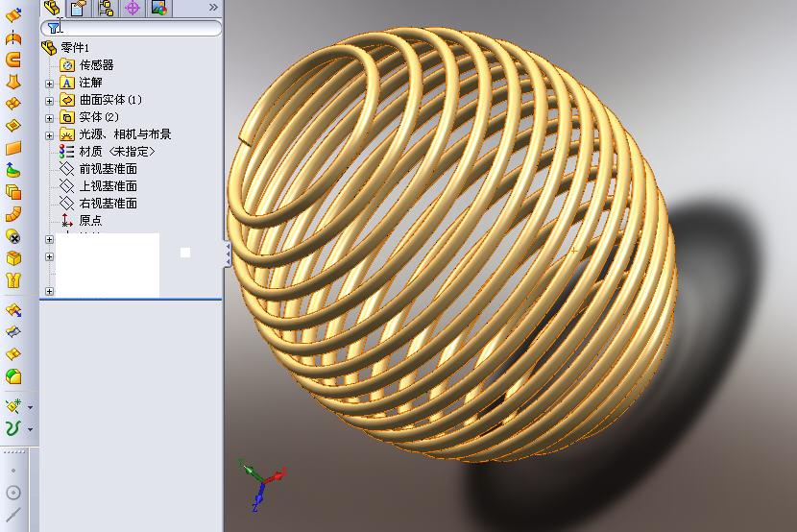
Task: Click the grayed circle sketch tool
Action: tap(13, 493)
